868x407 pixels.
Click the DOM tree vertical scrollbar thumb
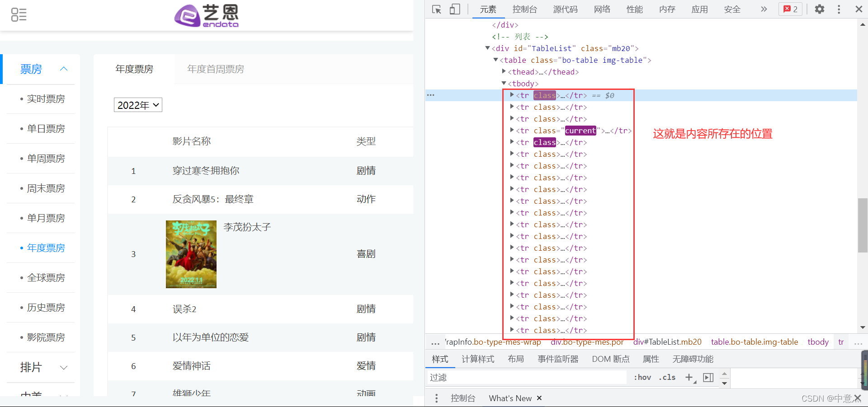click(863, 225)
